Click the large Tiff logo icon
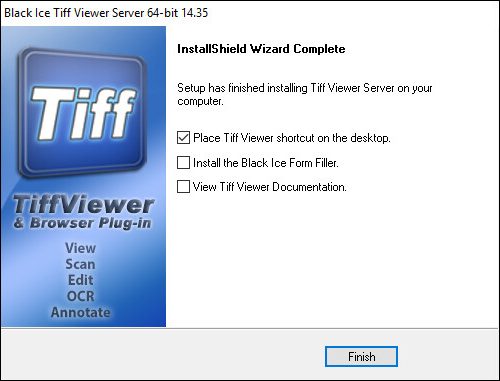500x381 pixels. pyautogui.click(x=83, y=112)
